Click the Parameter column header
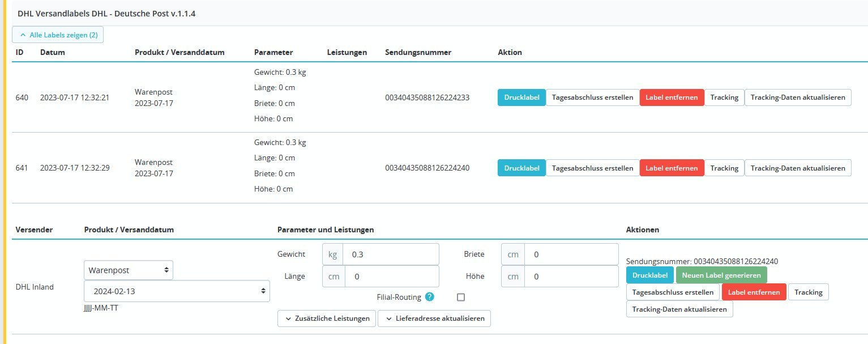 (x=273, y=52)
